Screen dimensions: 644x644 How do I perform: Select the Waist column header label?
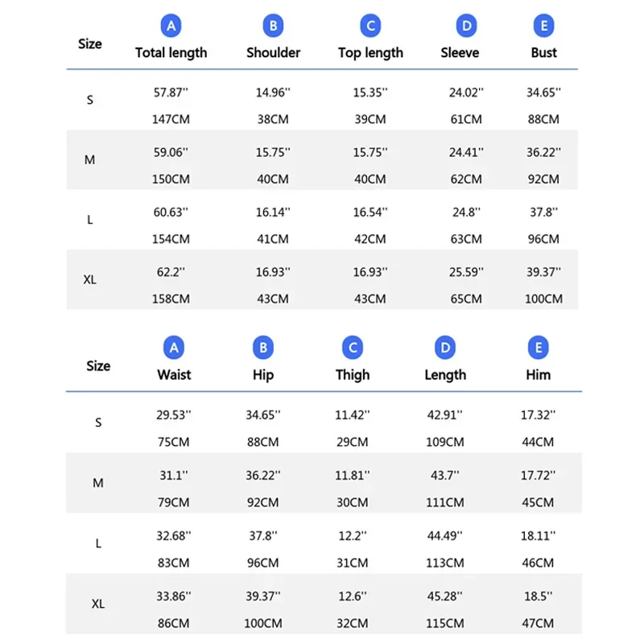tap(174, 375)
